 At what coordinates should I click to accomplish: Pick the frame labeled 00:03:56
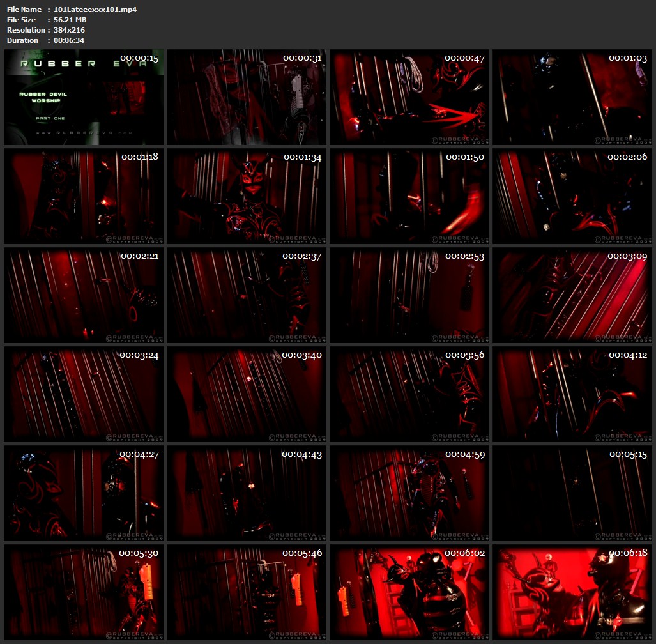click(409, 394)
